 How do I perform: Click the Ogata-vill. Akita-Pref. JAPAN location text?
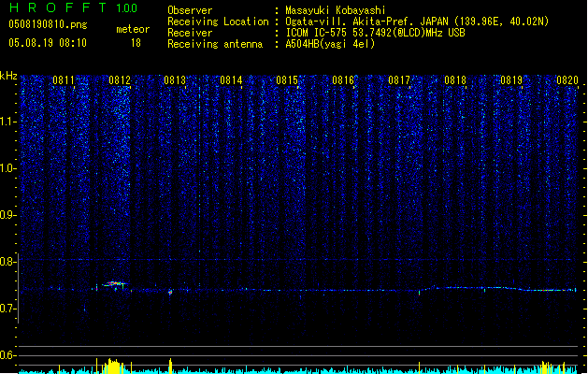[417, 22]
